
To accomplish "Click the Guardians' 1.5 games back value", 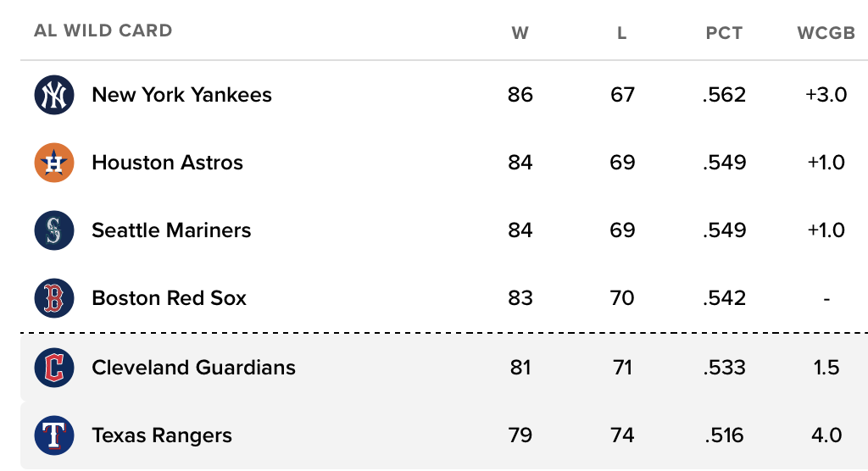I will point(826,368).
